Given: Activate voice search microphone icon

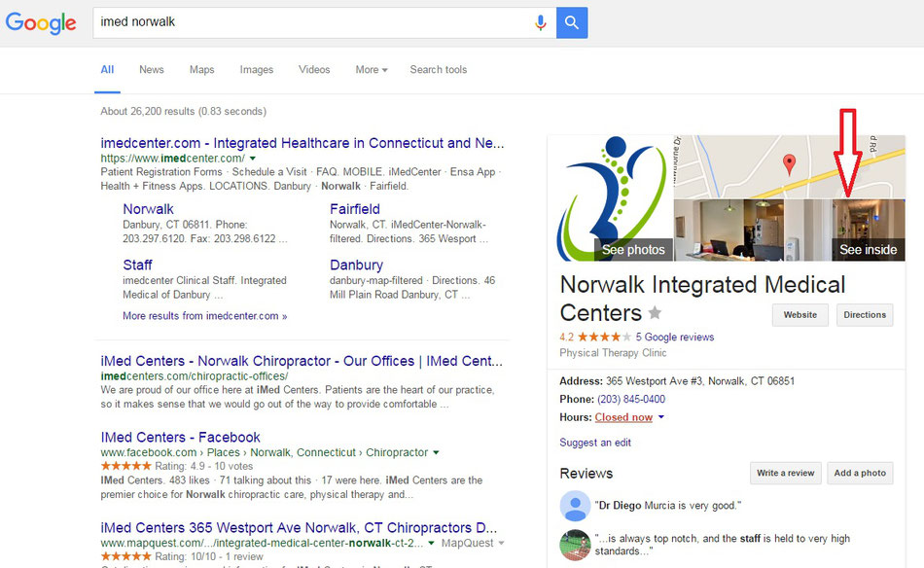Looking at the screenshot, I should (x=540, y=23).
